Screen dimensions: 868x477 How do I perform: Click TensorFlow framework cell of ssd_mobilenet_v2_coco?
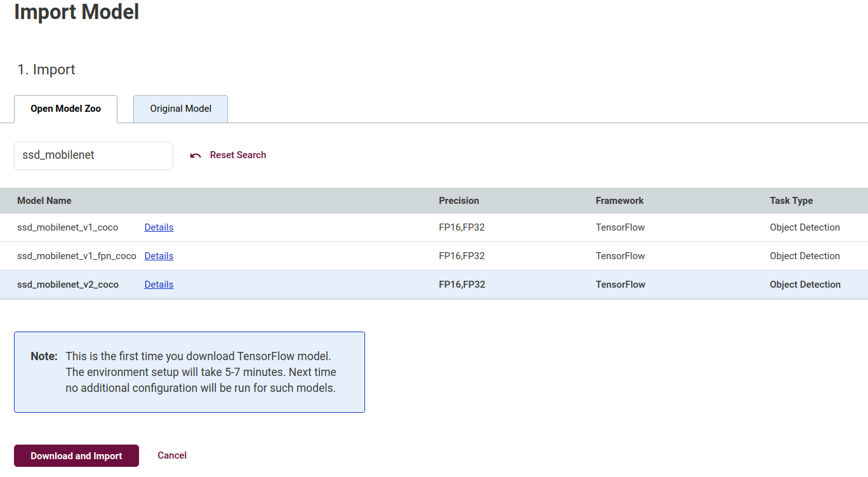click(x=620, y=285)
